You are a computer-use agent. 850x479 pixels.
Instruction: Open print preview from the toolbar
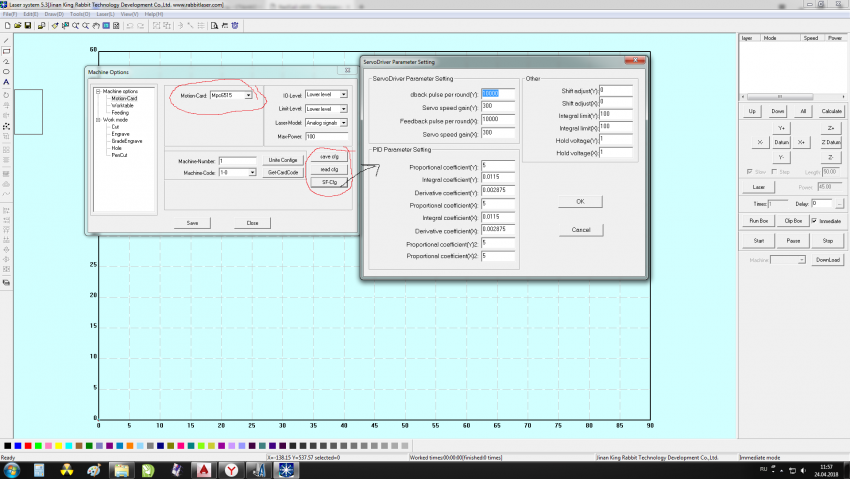click(x=214, y=25)
